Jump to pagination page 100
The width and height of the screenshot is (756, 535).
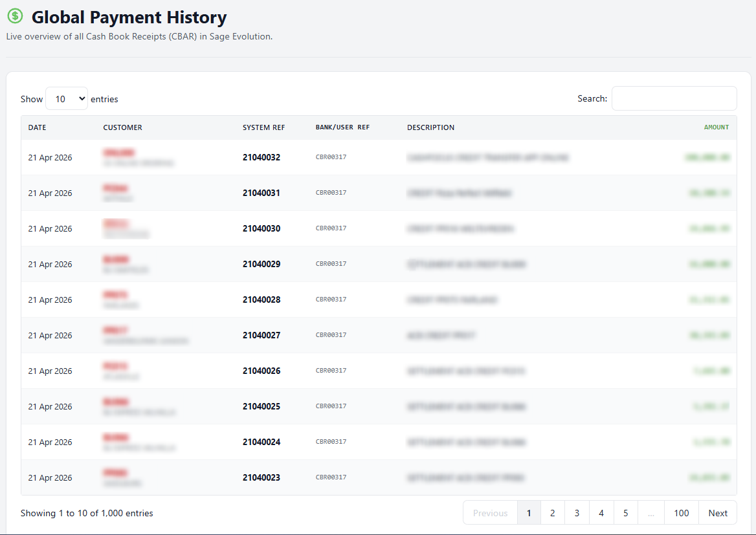pyautogui.click(x=682, y=513)
